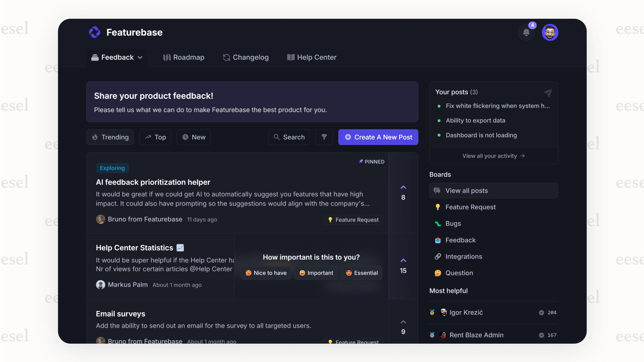Image resolution: width=644 pixels, height=362 pixels.
Task: Click the Create A New Post button
Action: click(378, 137)
